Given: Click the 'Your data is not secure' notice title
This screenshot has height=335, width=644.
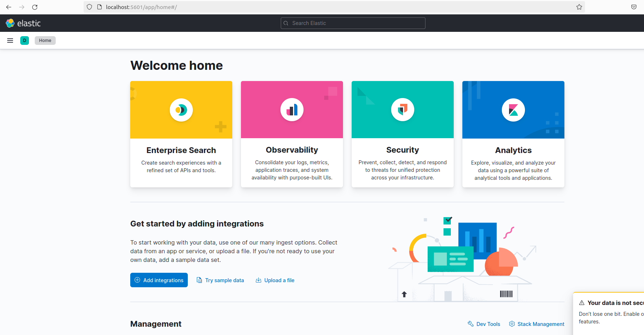Looking at the screenshot, I should (615, 303).
